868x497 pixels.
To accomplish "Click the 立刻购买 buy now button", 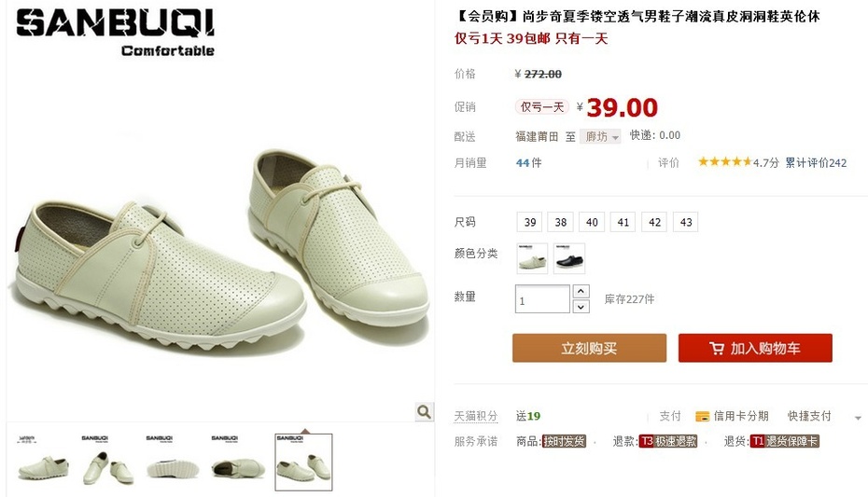I will (x=589, y=349).
